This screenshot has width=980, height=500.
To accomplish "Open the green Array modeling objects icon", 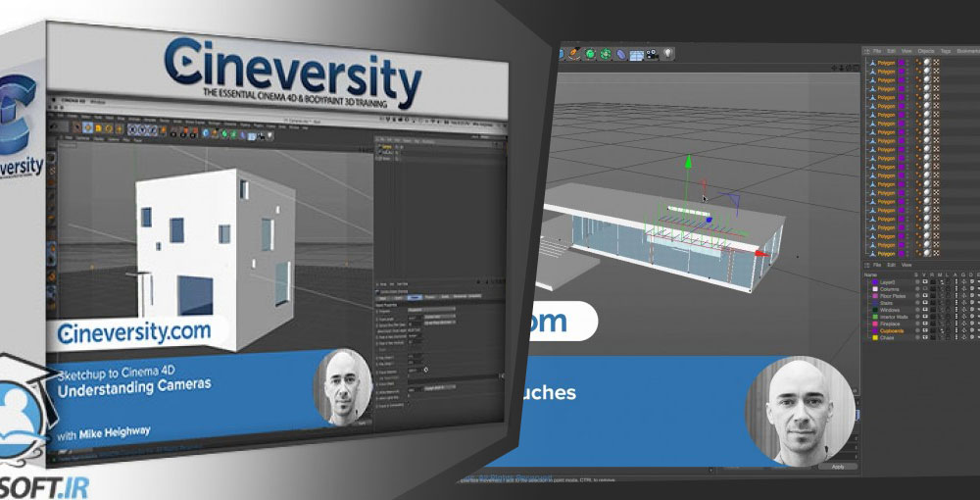I will (606, 54).
